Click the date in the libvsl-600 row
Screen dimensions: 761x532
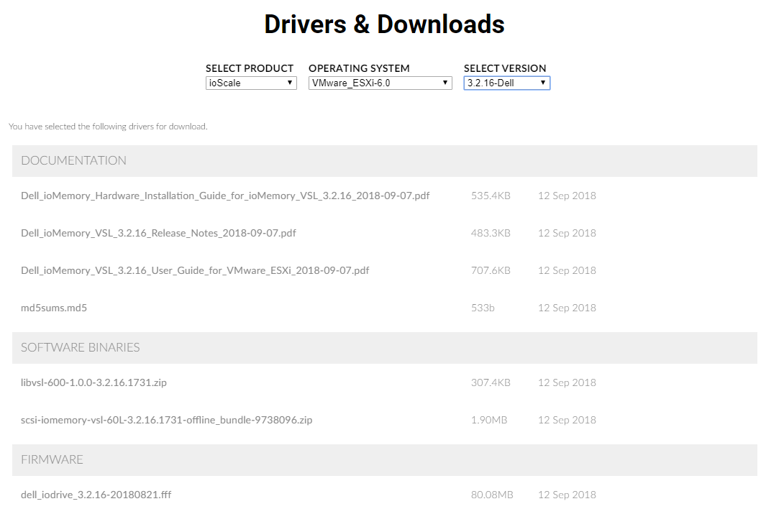tap(567, 382)
